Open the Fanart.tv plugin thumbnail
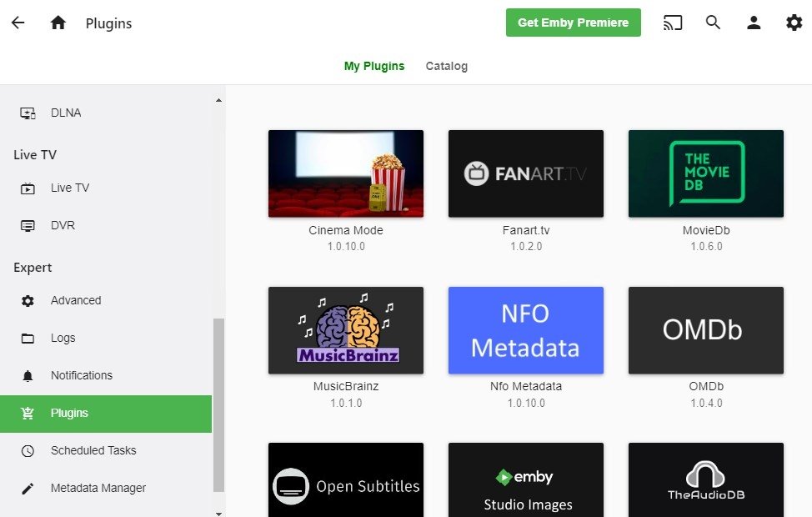 [x=526, y=173]
